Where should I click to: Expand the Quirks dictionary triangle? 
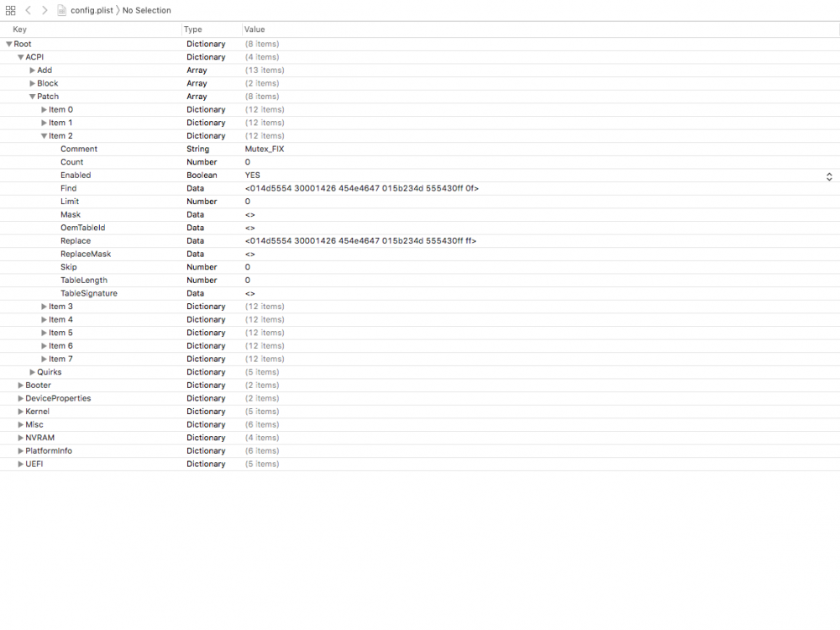32,372
